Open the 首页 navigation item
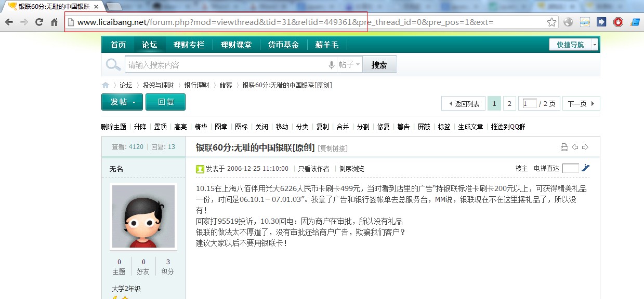The height and width of the screenshot is (299, 644). coord(118,45)
